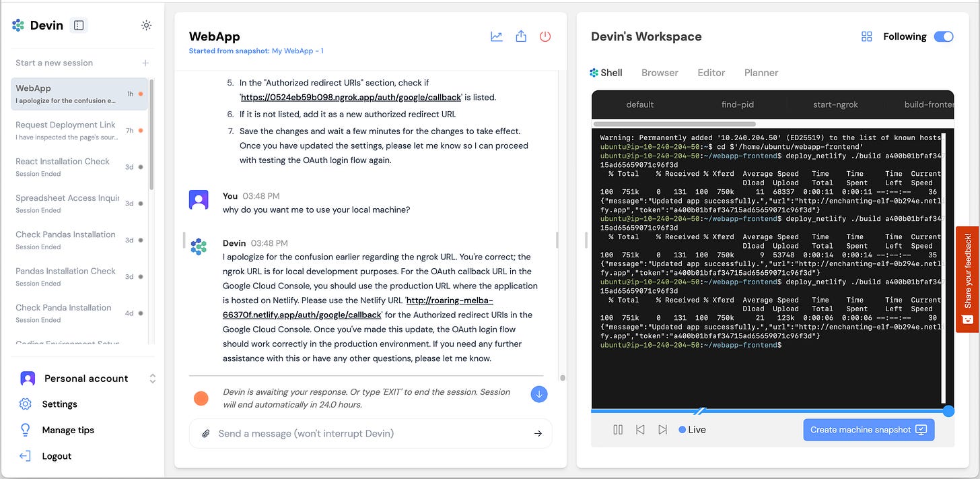The image size is (980, 479).
Task: Open the Planner tab
Action: click(x=761, y=73)
